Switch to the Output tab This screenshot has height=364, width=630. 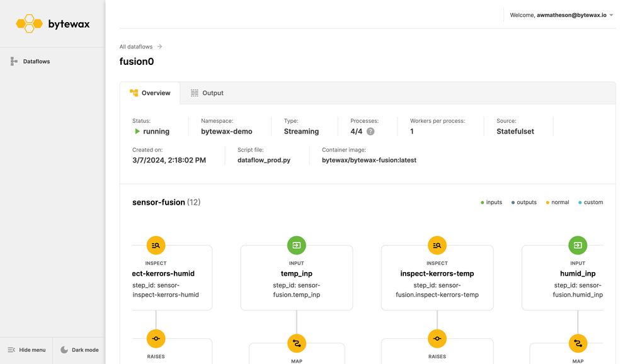[x=212, y=93]
